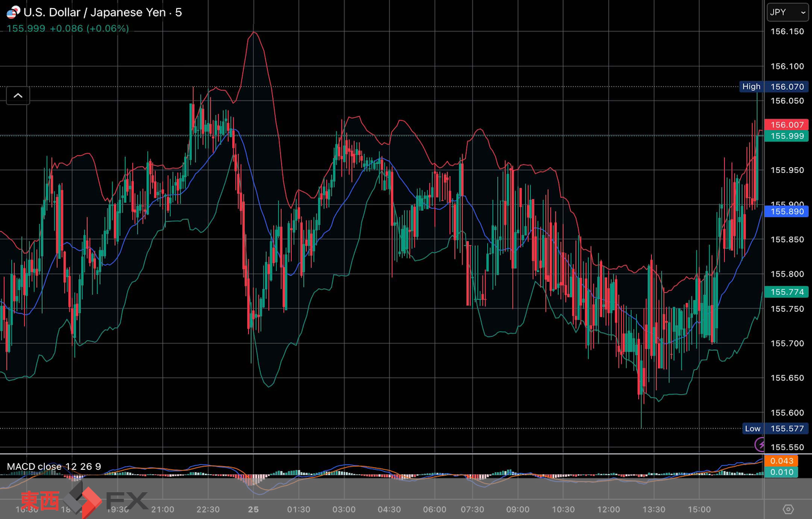Click the USD/JPY flag icon
The height and width of the screenshot is (519, 812).
coord(13,12)
